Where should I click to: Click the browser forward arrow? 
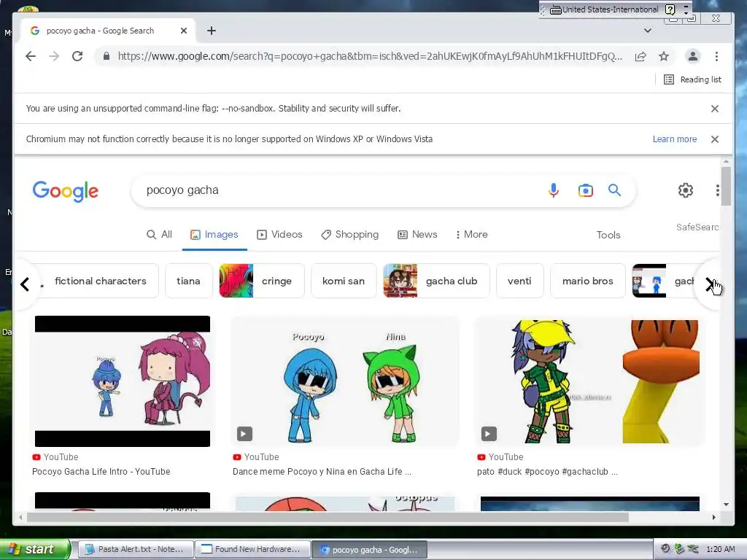54,56
